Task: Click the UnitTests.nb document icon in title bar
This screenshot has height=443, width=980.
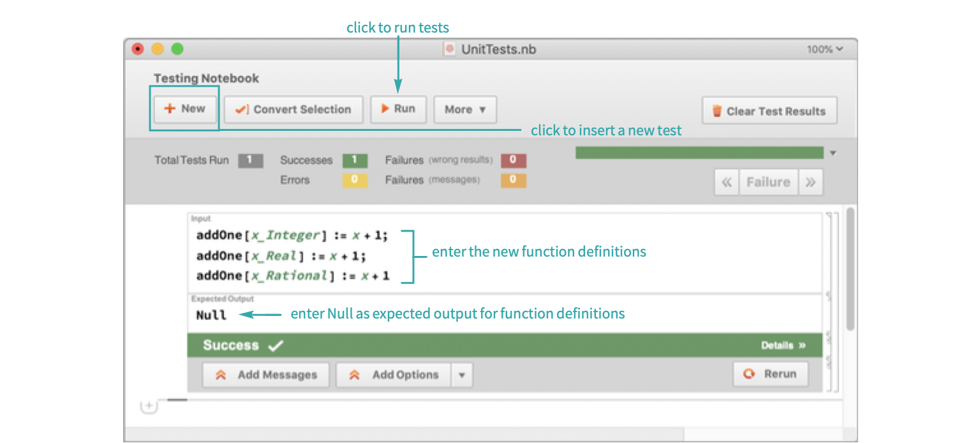Action: click(450, 49)
